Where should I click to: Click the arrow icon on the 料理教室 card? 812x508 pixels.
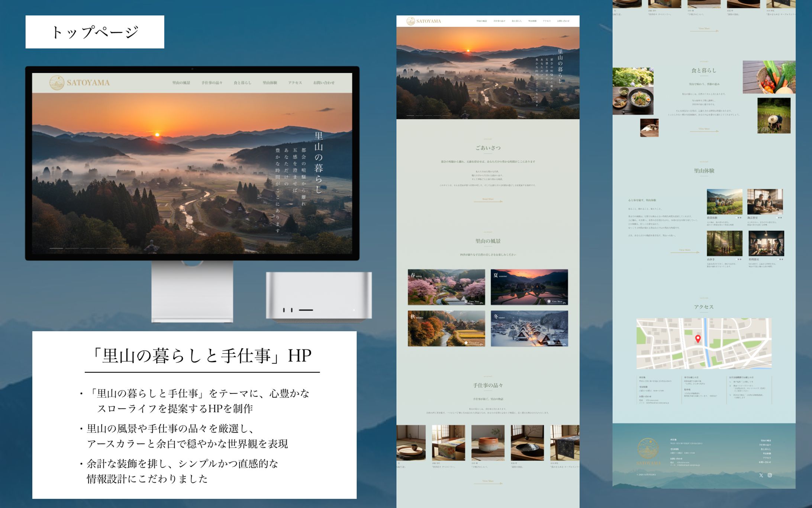click(780, 259)
